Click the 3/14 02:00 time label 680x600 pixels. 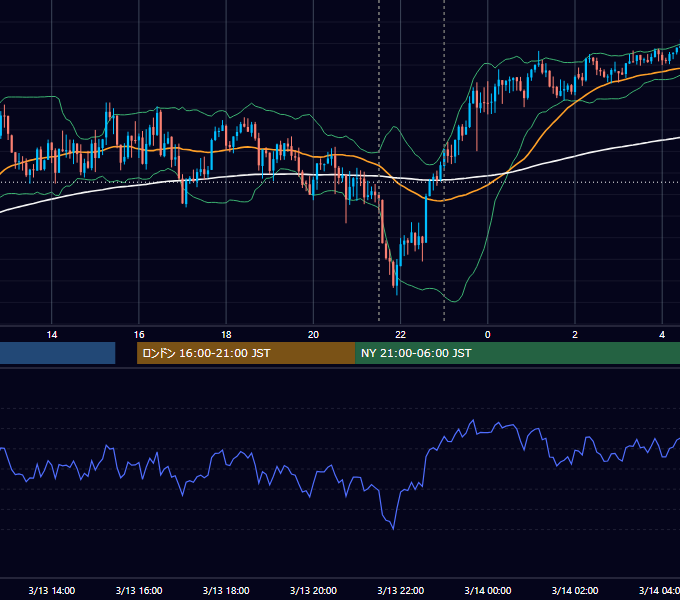tap(575, 590)
